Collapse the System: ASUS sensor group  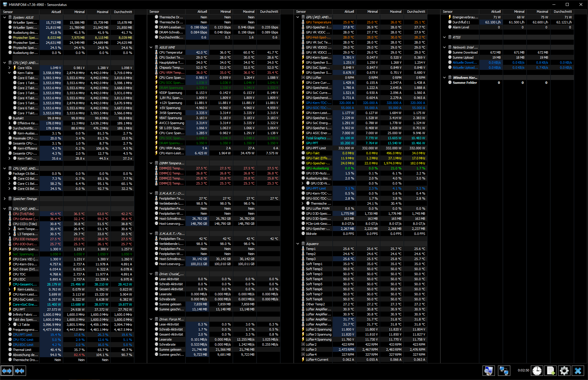point(4,17)
